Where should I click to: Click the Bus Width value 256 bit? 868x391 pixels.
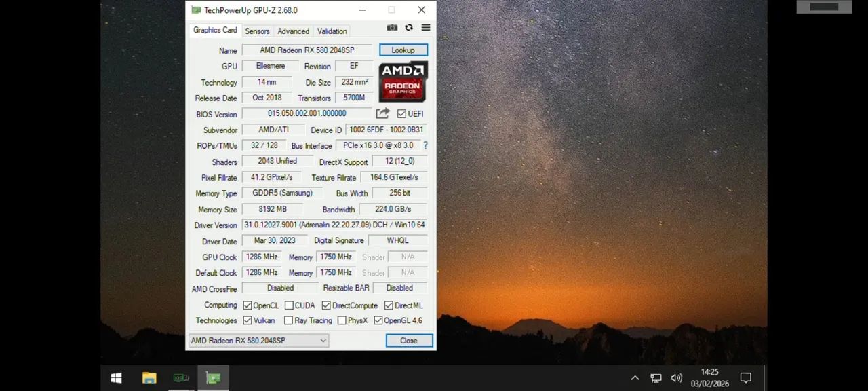click(x=400, y=193)
